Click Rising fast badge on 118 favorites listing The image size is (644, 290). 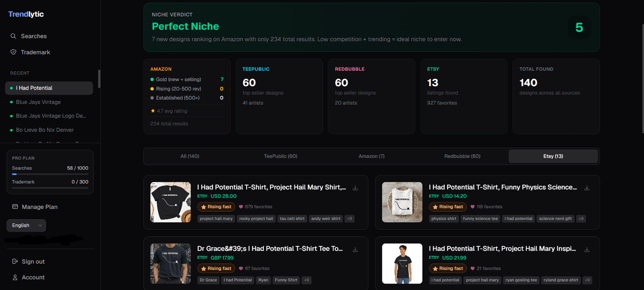pos(448,207)
